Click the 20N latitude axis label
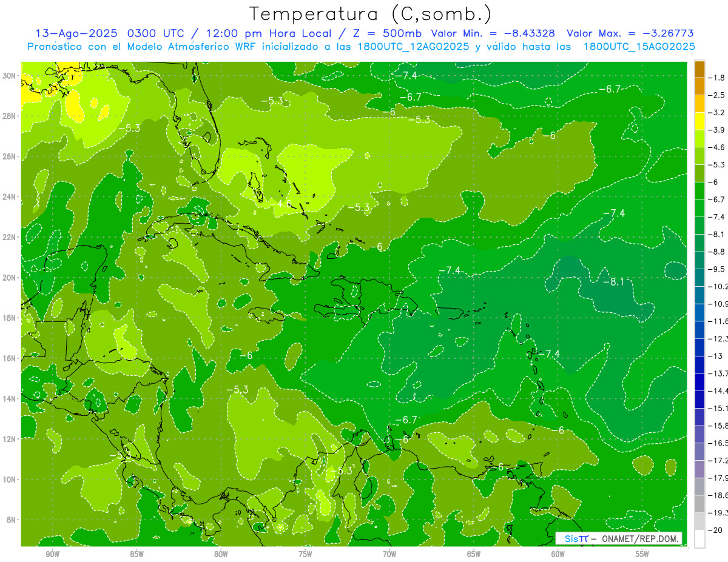This screenshot has height=562, width=728. [x=10, y=278]
